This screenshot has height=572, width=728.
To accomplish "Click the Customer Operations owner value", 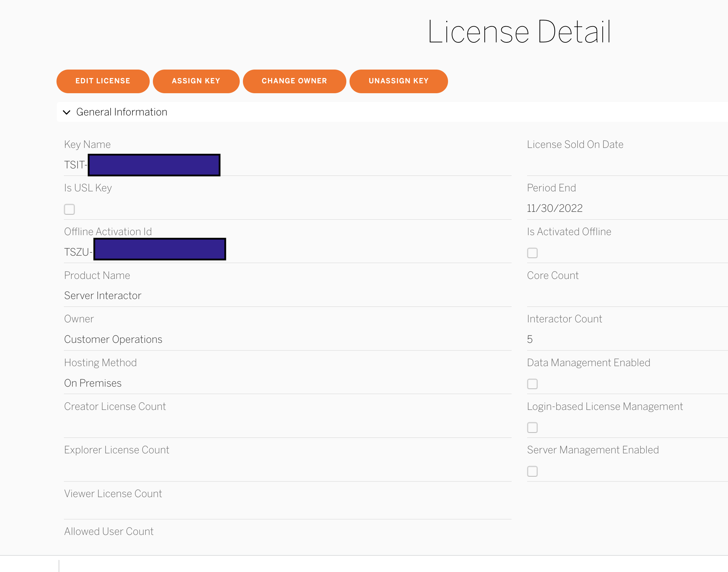I will click(113, 339).
